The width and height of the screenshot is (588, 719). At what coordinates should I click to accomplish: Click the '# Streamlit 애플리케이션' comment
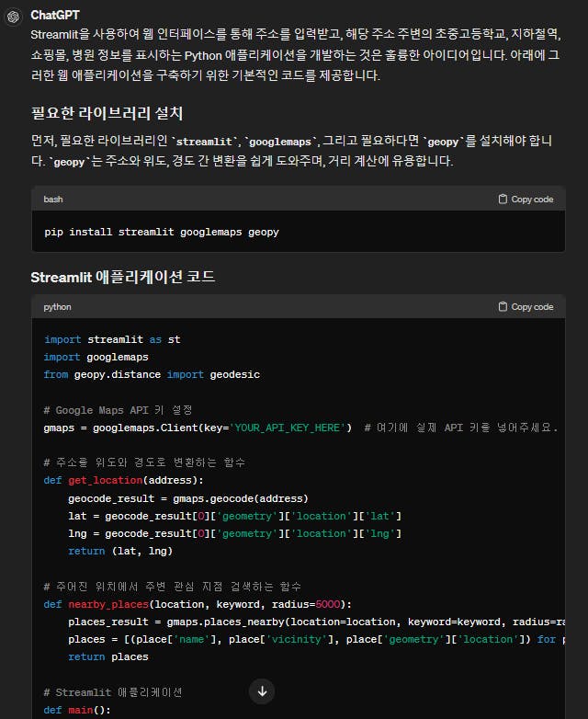(x=113, y=692)
